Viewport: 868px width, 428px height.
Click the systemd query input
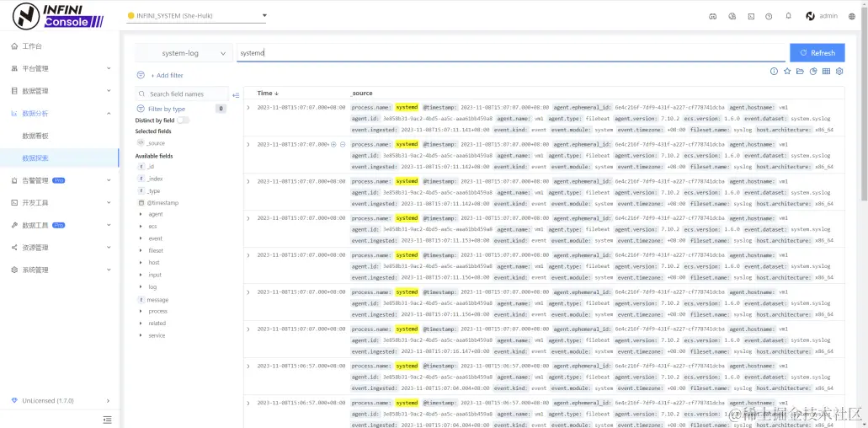(x=511, y=53)
